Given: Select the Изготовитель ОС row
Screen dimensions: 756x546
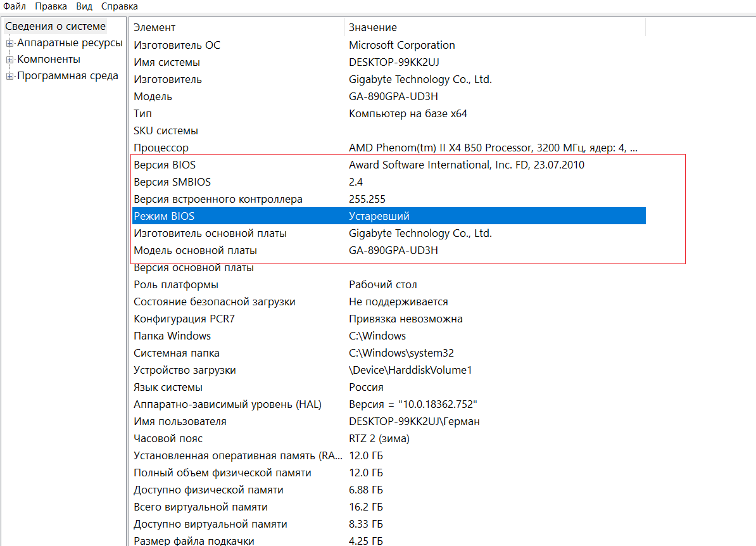Looking at the screenshot, I should click(x=389, y=45).
